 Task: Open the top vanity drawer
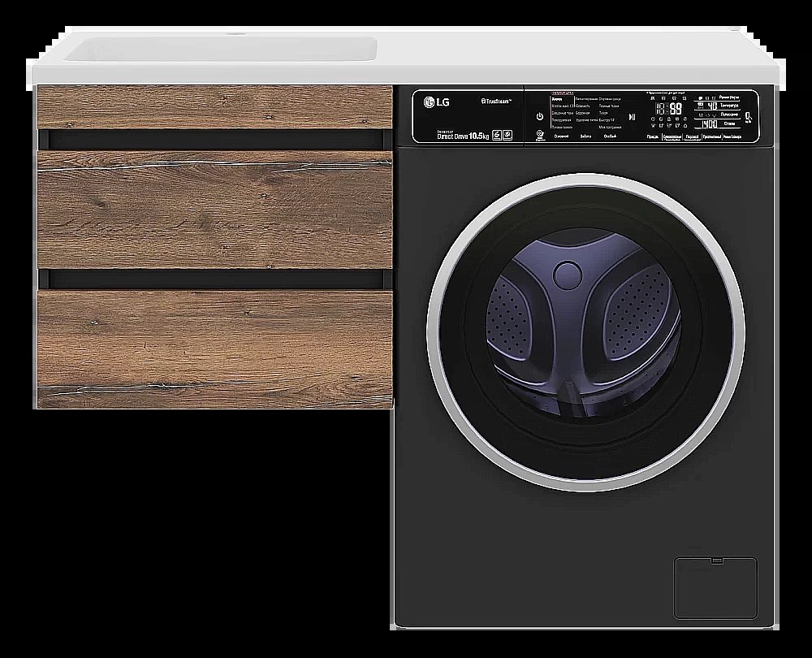215,107
